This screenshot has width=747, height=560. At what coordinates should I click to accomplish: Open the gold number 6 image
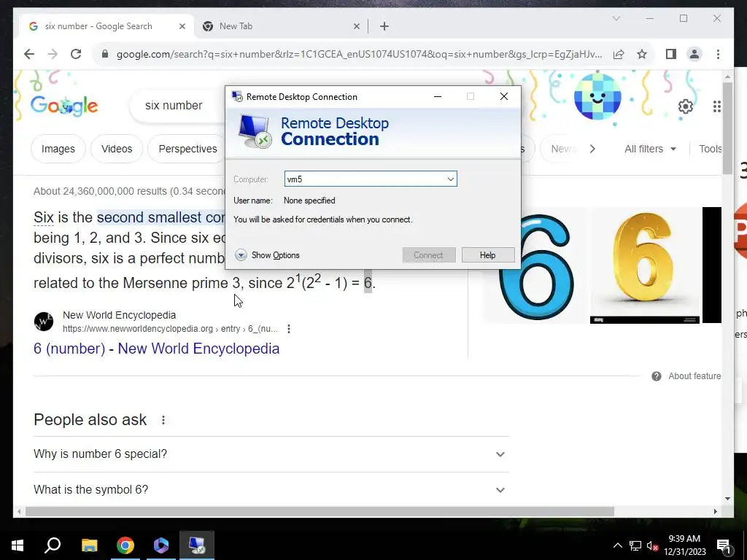645,265
